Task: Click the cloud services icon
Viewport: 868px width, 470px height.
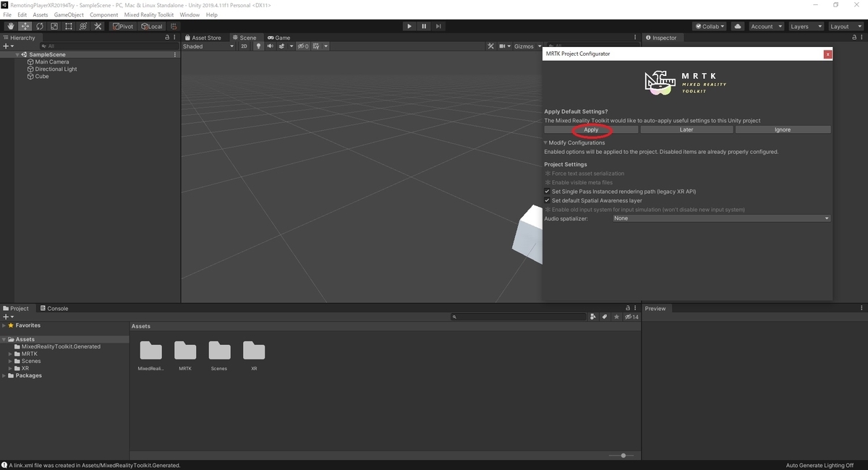Action: [x=738, y=27]
